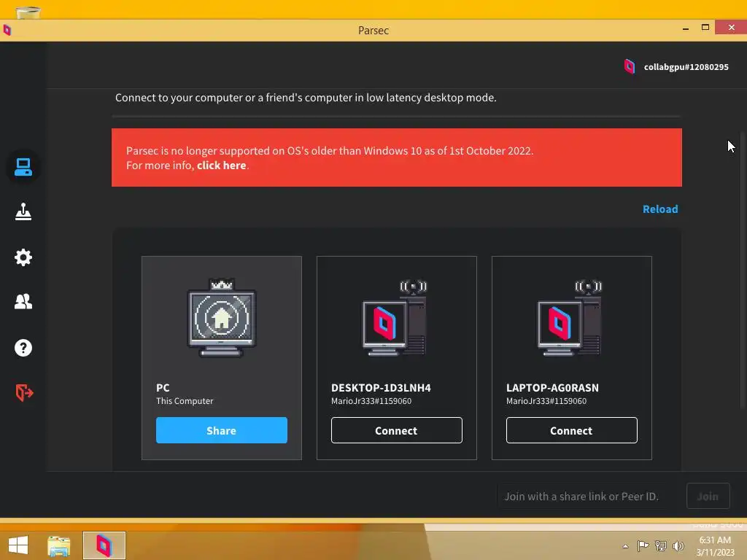Viewport: 747px width, 560px height.
Task: Click the Parsec logo beside the collabgpu username
Action: point(630,66)
